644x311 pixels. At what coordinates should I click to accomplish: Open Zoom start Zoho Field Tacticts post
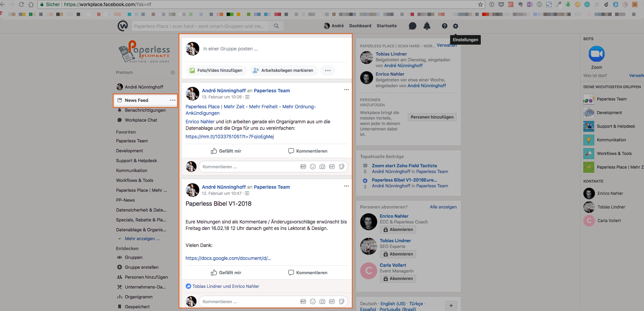[x=404, y=166]
